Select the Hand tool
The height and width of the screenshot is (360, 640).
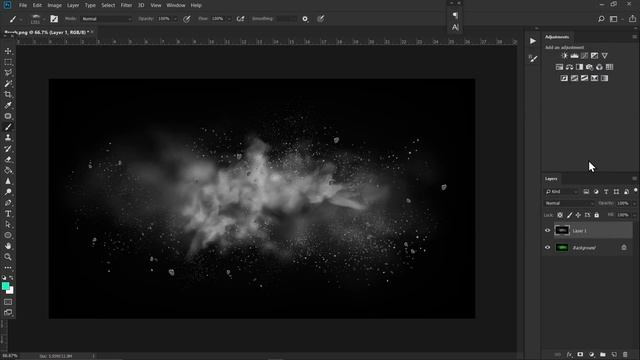[8, 246]
